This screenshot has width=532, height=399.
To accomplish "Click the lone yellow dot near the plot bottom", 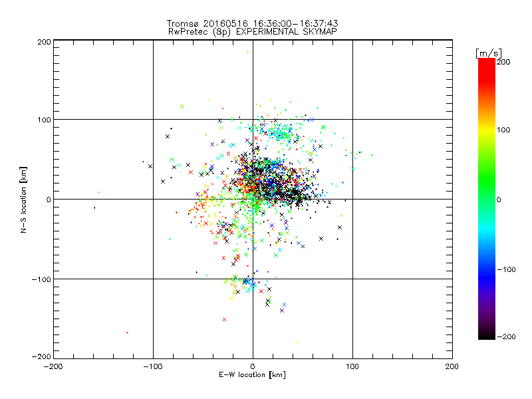I will coord(297,342).
